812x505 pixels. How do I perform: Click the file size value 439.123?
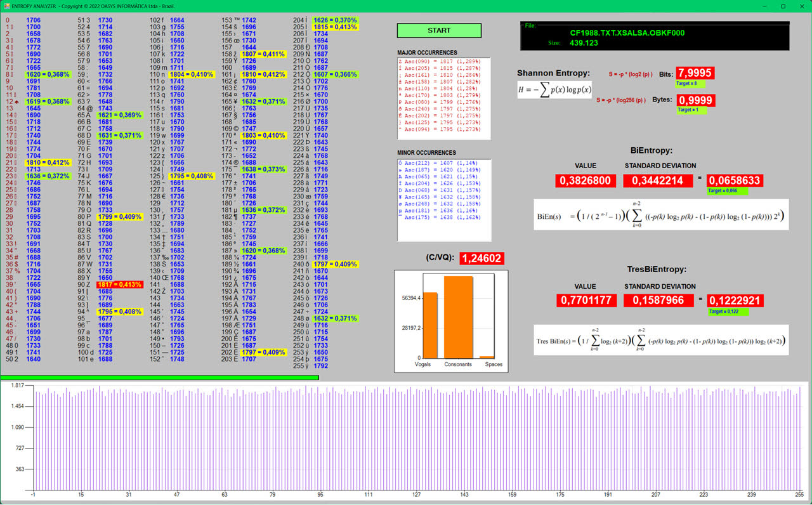click(x=584, y=43)
